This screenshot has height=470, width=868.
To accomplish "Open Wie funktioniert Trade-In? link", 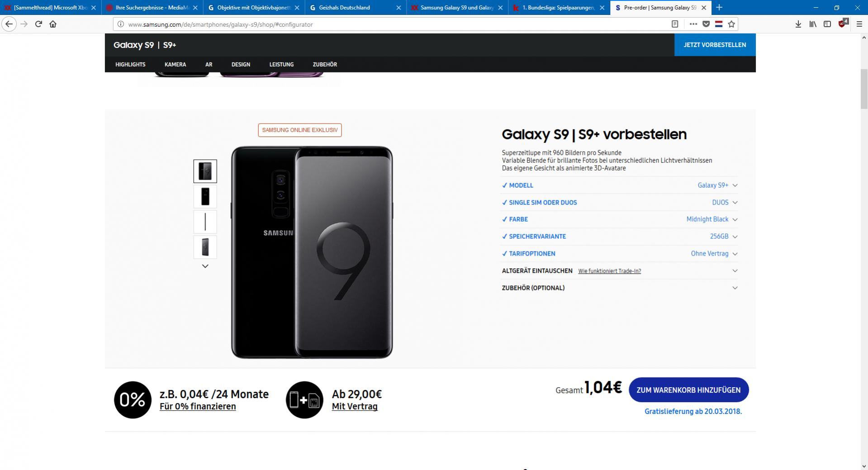I will coord(609,271).
